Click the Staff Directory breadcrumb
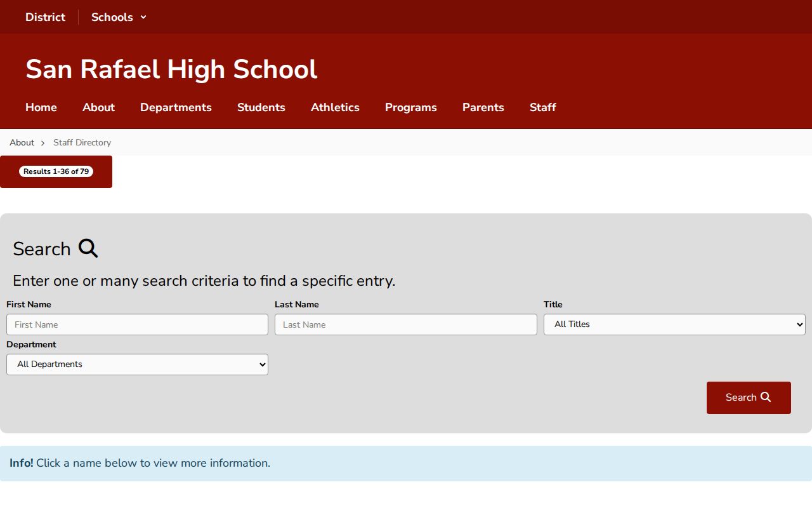This screenshot has height=508, width=812. (x=82, y=142)
